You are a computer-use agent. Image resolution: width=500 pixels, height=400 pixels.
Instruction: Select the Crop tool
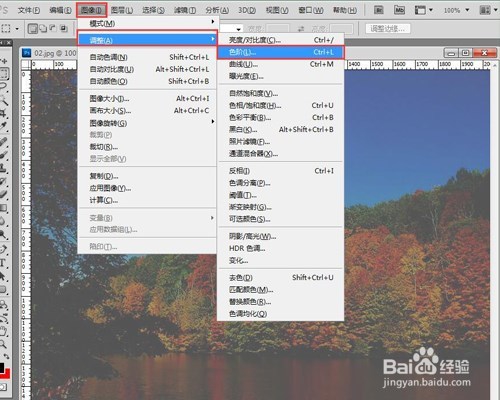(x=3, y=113)
